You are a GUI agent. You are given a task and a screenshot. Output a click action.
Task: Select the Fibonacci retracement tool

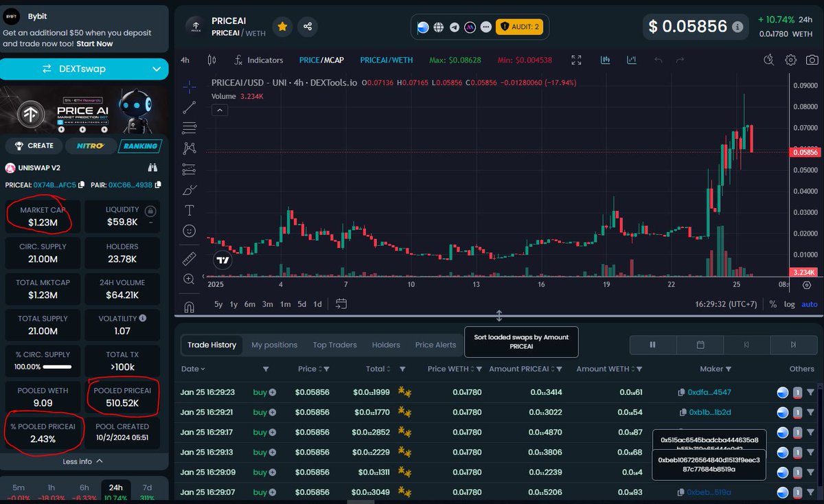tap(189, 128)
